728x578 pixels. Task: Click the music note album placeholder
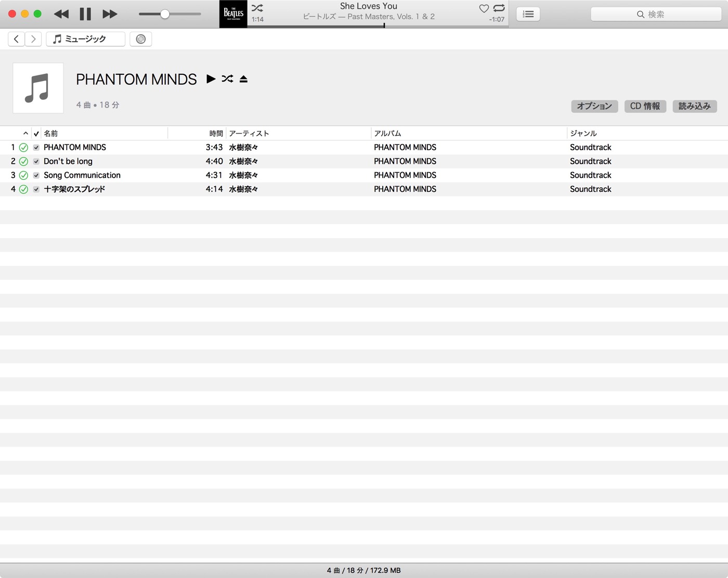(x=38, y=88)
